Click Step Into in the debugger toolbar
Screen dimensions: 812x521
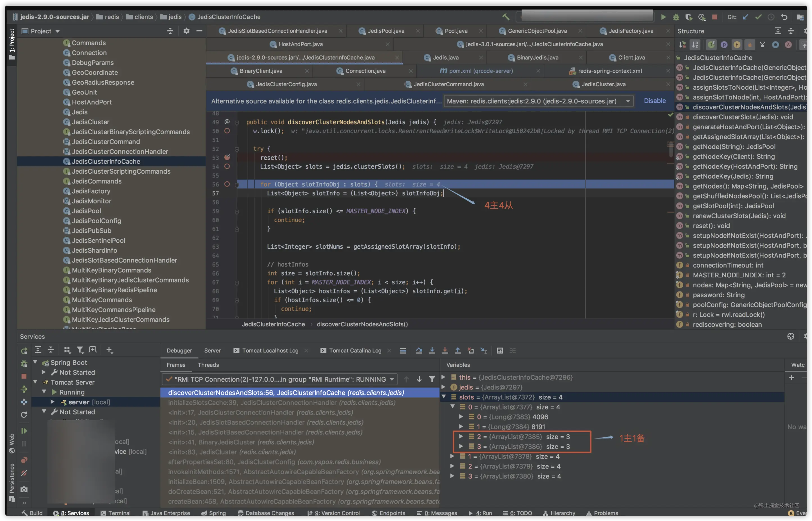432,350
